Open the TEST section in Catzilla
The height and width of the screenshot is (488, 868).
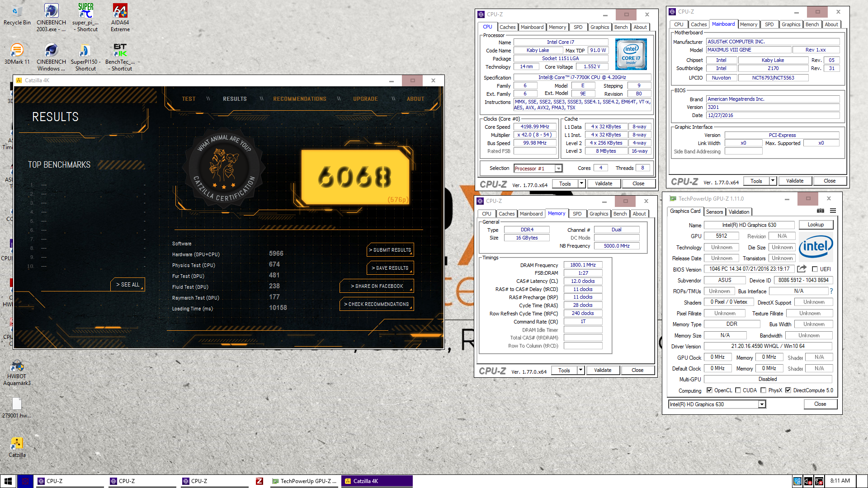[x=189, y=99]
